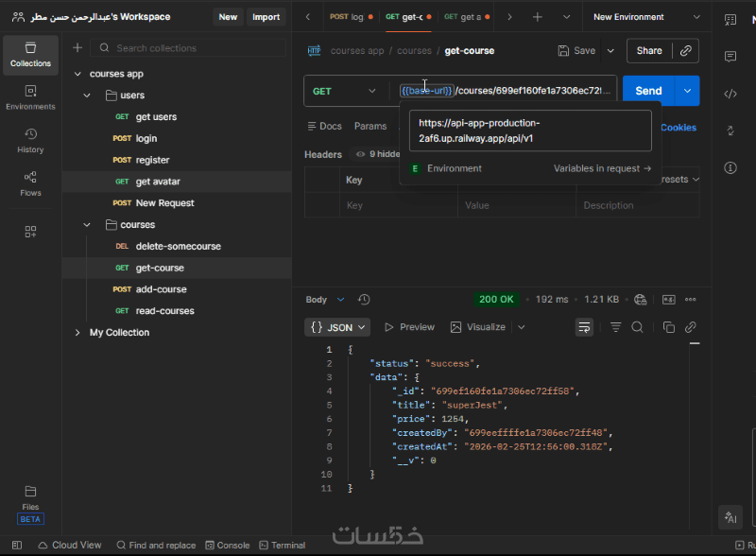Viewport: 756px width, 556px height.
Task: Collapse the courses app collection
Action: 77,74
